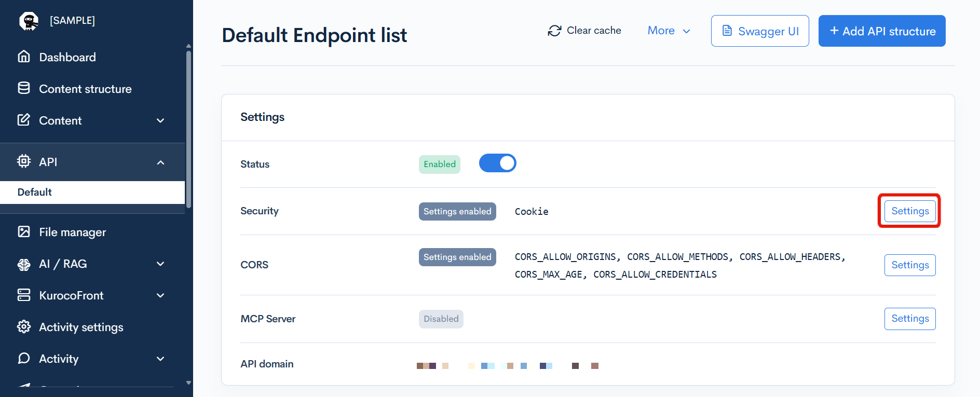Image resolution: width=980 pixels, height=397 pixels.
Task: Click the Activity chat bubble icon
Action: coord(24,358)
